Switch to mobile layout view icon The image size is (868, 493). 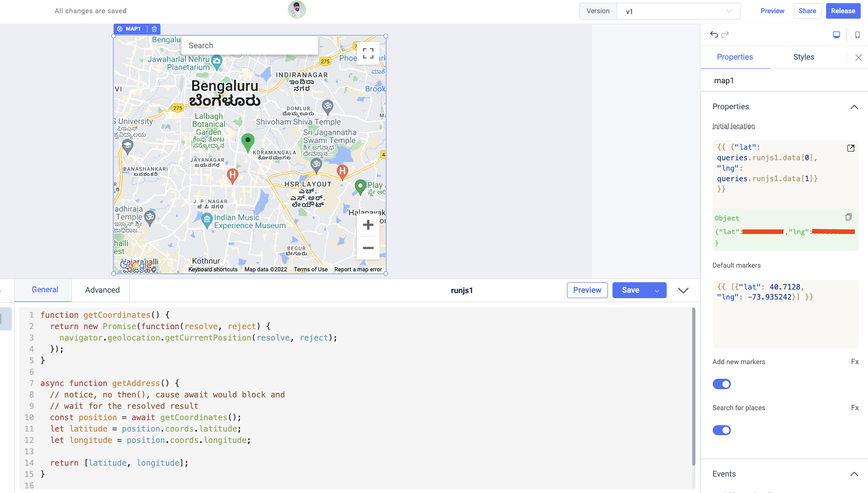click(x=858, y=35)
